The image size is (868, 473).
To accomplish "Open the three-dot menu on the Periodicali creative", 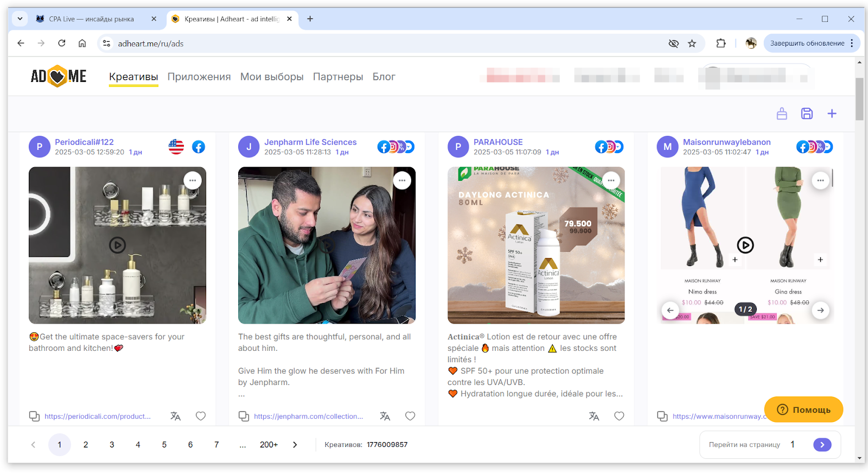I will (x=193, y=180).
